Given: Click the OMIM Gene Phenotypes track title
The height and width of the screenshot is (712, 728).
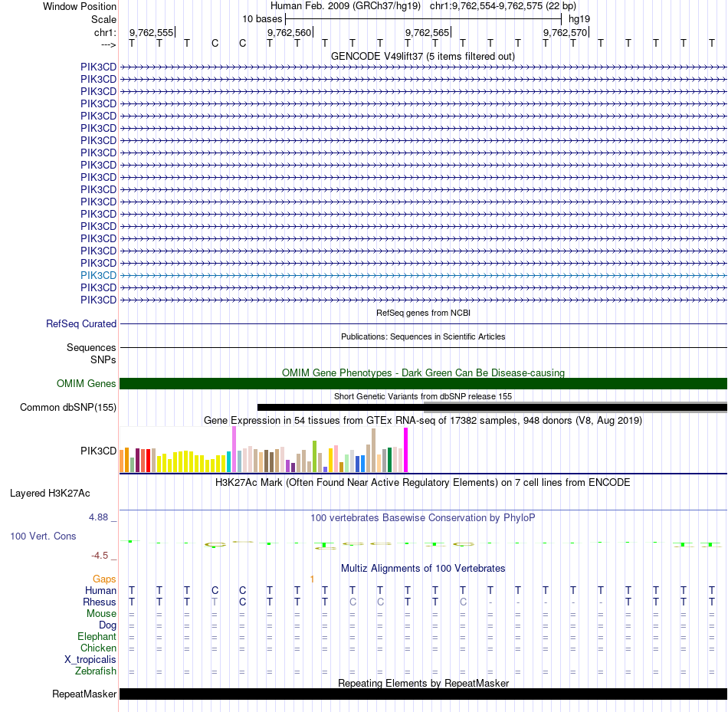Looking at the screenshot, I should (x=423, y=372).
